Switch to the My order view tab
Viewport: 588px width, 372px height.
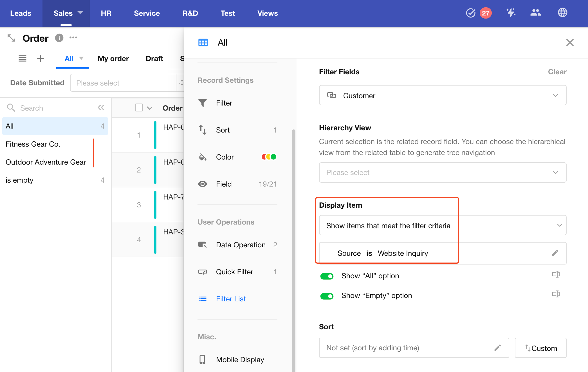click(113, 59)
